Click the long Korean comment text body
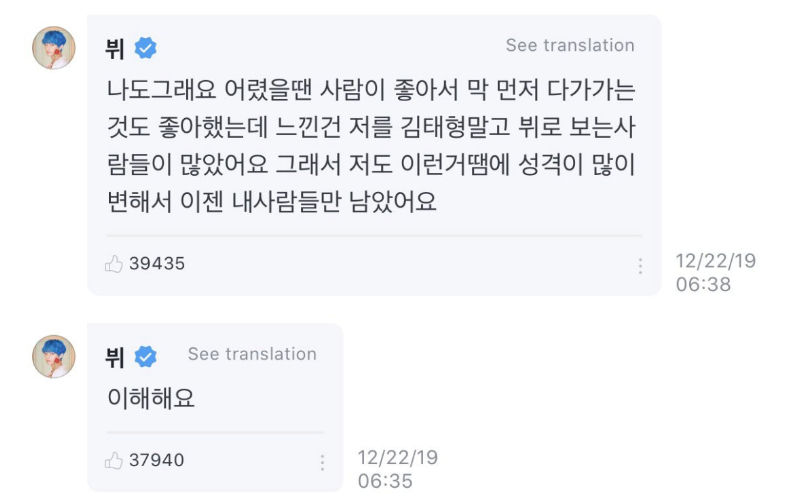The width and height of the screenshot is (800, 498). [370, 141]
